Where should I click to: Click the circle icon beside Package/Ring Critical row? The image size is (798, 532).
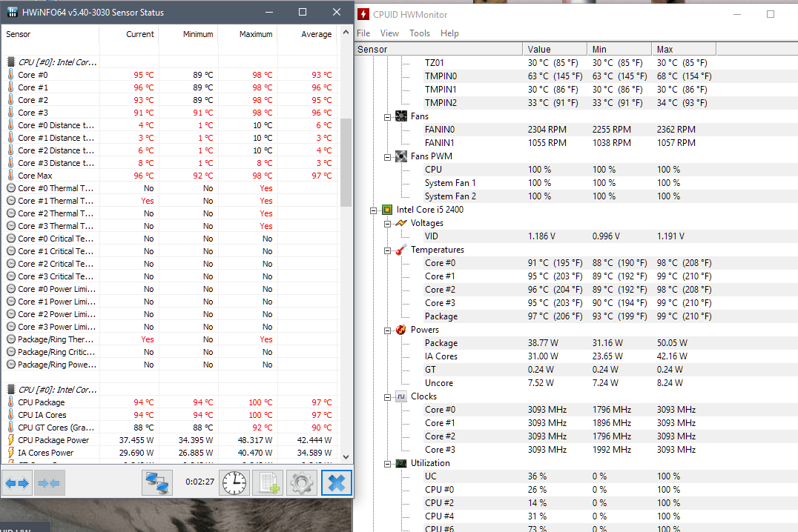pos(10,351)
